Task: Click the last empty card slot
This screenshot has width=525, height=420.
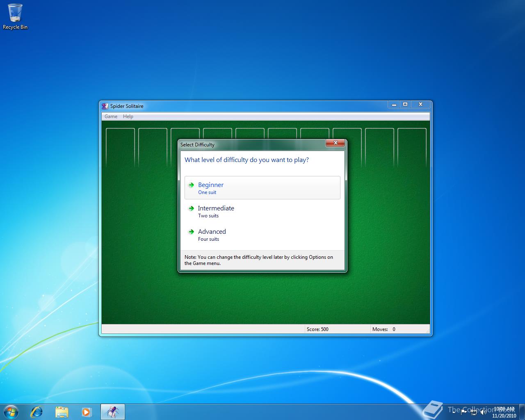Action: click(x=412, y=148)
